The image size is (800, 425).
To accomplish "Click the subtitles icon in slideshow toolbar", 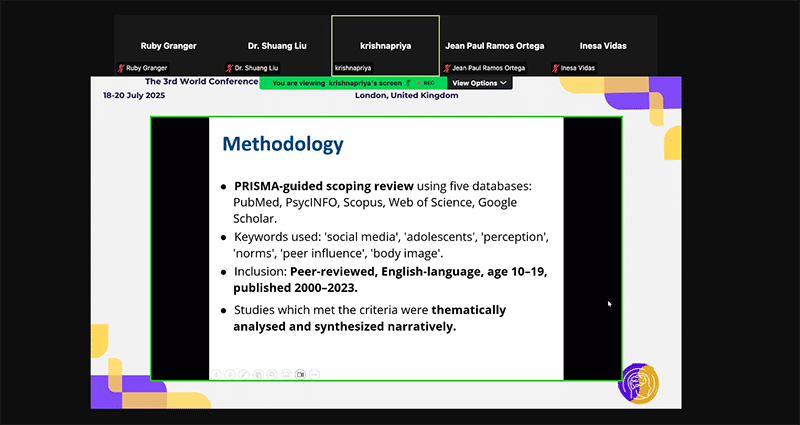I will point(286,374).
